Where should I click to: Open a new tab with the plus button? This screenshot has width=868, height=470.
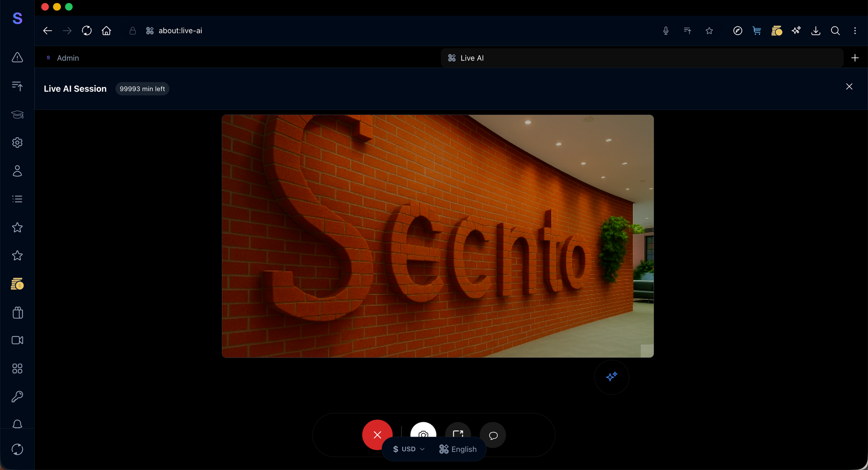click(855, 58)
